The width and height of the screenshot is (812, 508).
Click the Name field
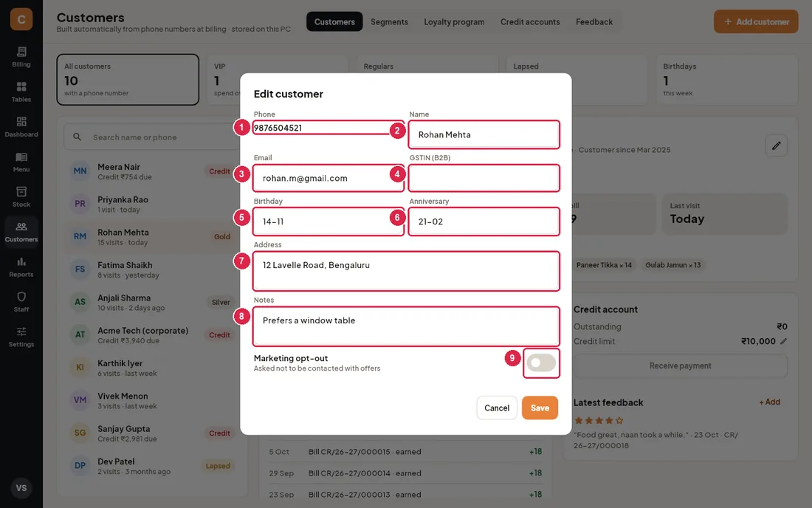coord(484,134)
